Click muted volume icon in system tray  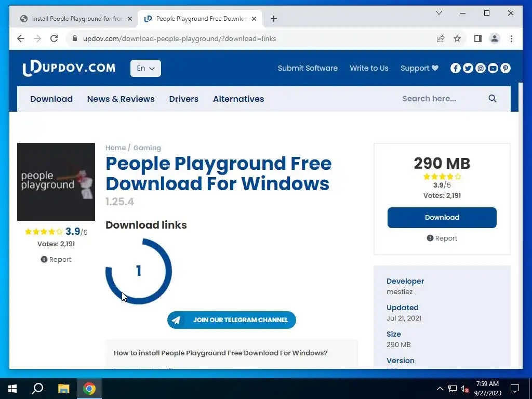coord(464,389)
